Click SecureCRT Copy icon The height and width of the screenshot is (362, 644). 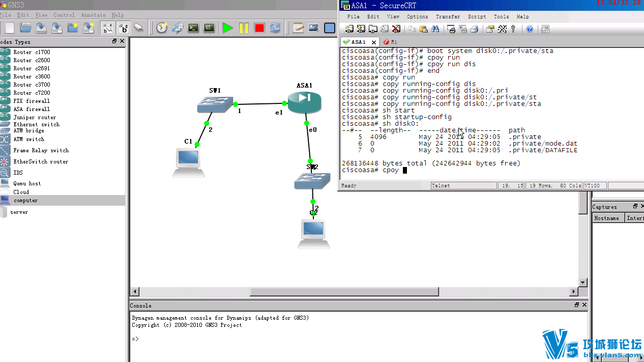412,29
